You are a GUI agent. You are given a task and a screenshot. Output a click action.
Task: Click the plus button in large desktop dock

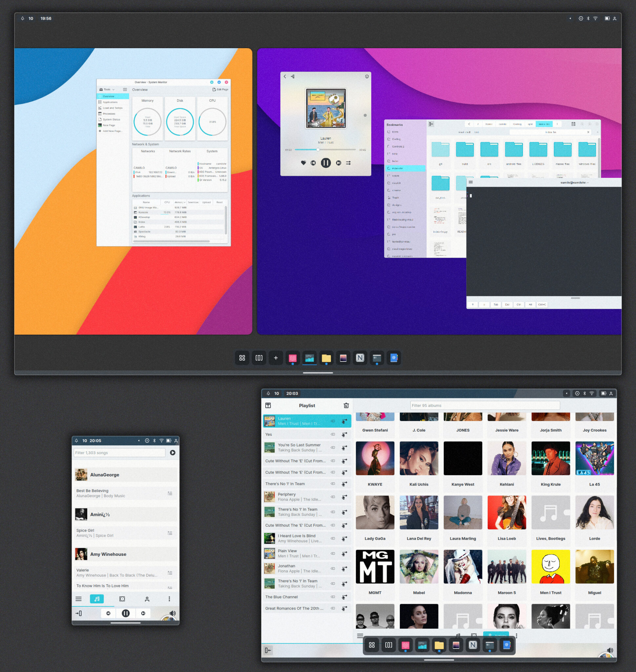pos(276,358)
